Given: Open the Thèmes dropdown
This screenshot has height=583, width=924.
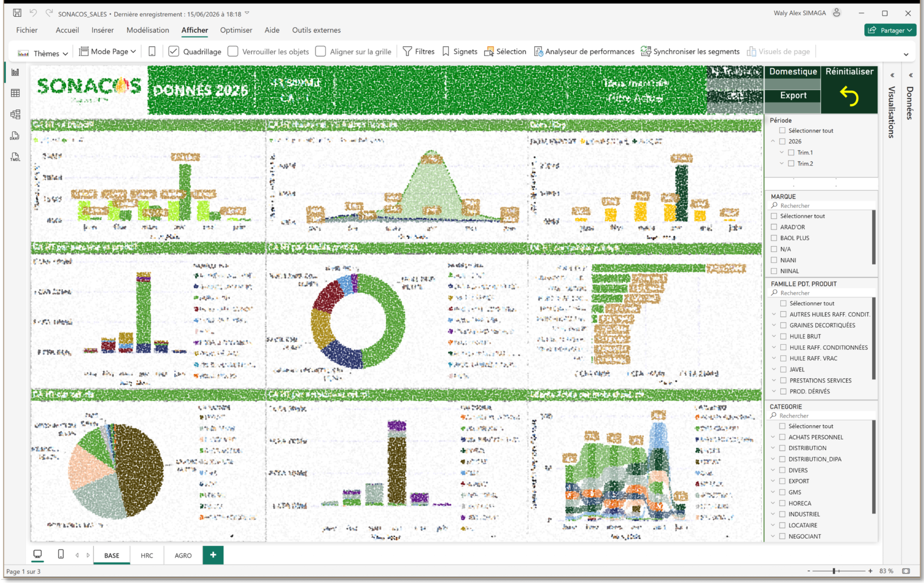Looking at the screenshot, I should click(42, 53).
